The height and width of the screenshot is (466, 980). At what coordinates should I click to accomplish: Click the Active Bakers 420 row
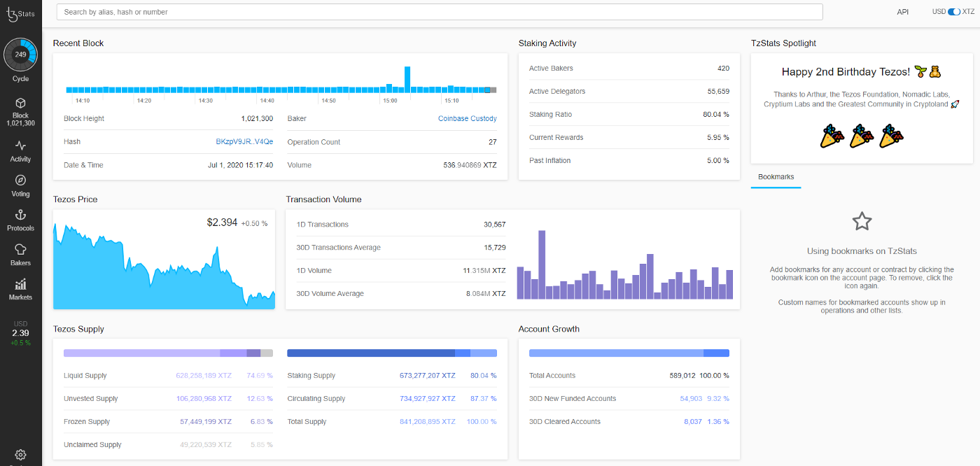click(629, 69)
